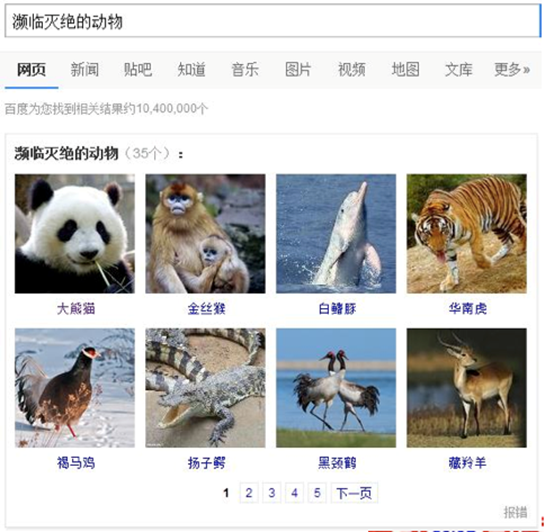Switch to the 视频 tab
554x532 pixels.
click(x=352, y=69)
